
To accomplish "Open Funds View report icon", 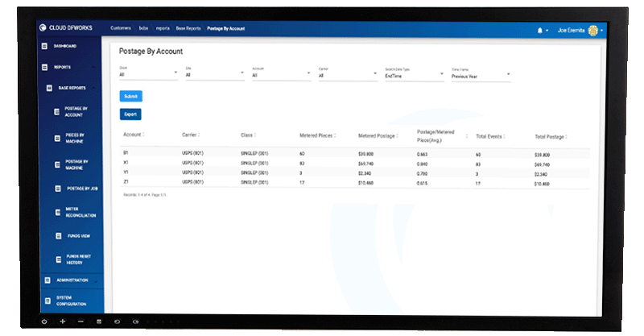I will (58, 235).
